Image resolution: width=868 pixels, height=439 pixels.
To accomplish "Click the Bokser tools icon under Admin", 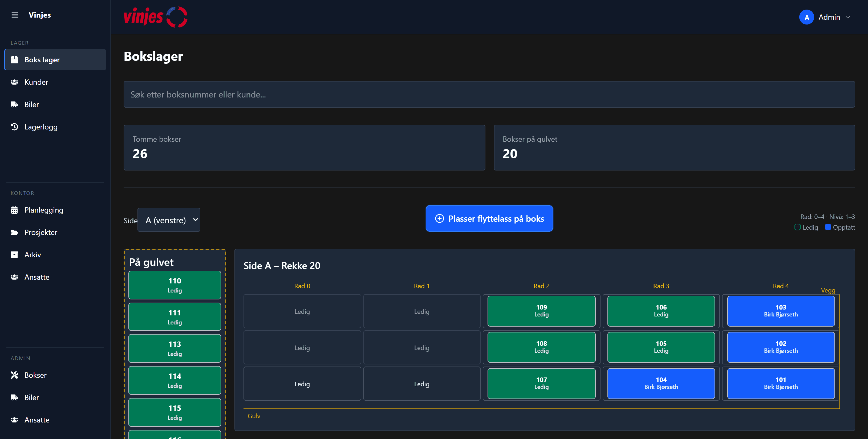I will coord(14,375).
